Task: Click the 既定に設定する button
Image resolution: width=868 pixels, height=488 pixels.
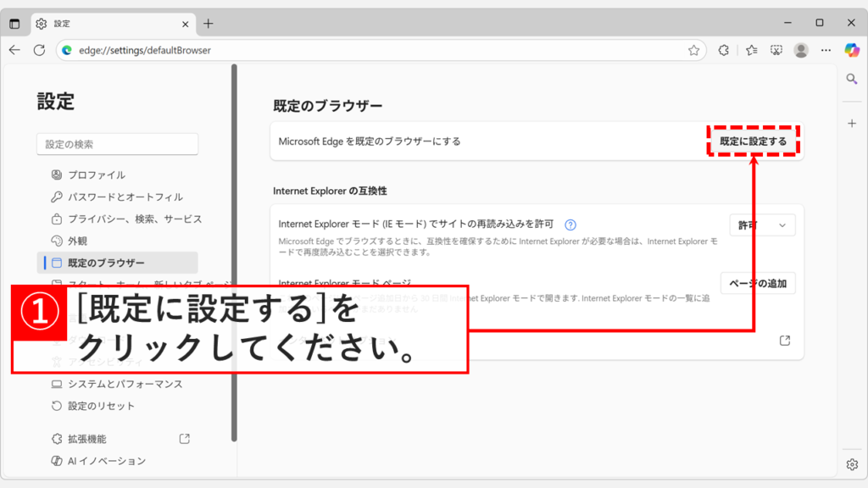Action: tap(754, 141)
